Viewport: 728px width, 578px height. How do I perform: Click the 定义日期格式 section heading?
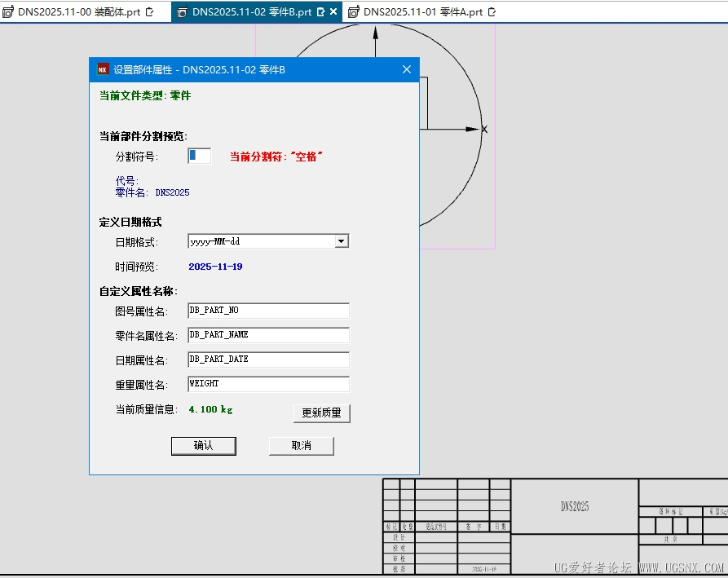pos(130,222)
